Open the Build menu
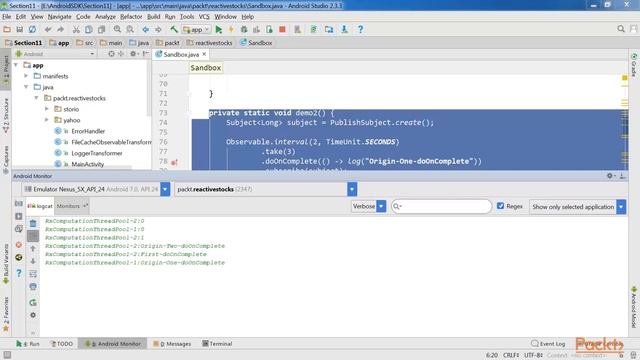 point(153,17)
